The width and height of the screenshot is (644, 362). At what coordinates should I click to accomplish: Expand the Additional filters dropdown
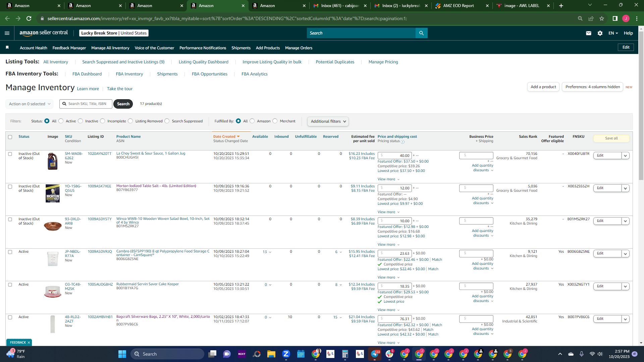[x=328, y=121]
